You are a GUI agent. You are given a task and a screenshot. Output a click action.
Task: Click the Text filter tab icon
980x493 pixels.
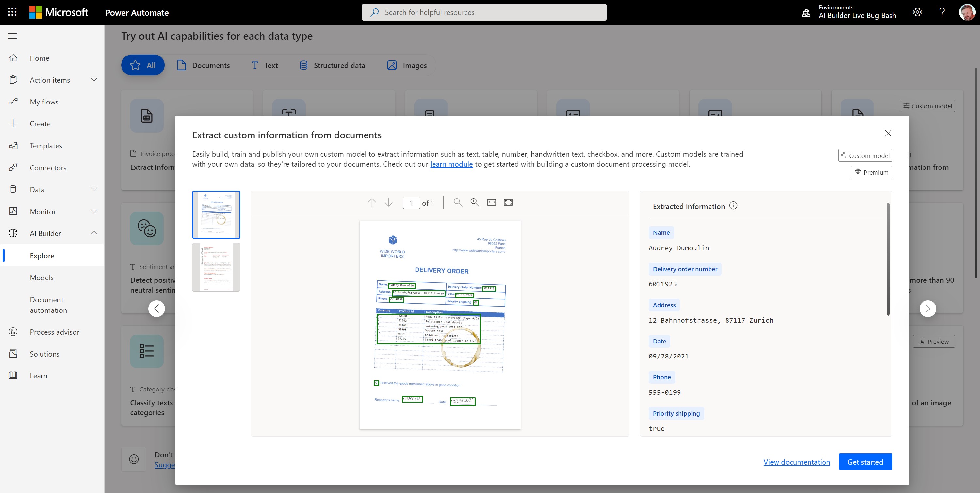tap(255, 65)
